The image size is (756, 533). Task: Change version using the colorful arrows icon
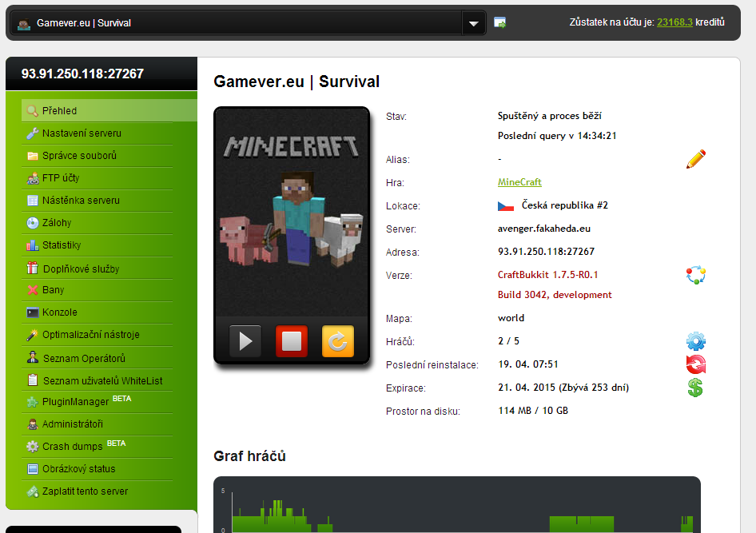696,275
